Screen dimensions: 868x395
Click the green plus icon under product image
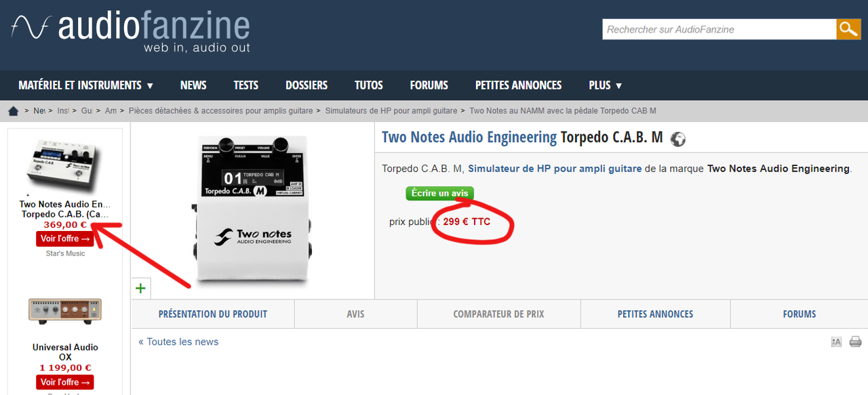tap(140, 289)
